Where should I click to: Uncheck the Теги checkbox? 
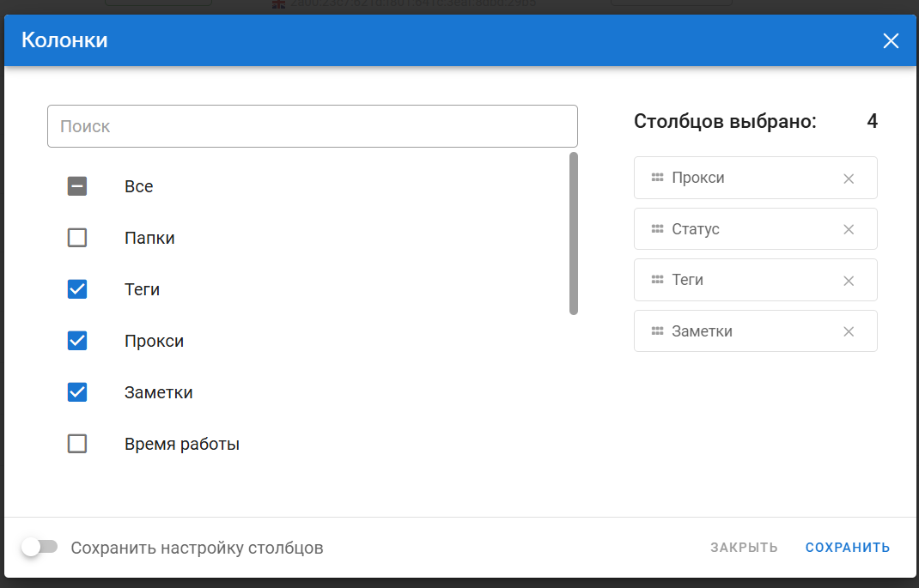(77, 289)
